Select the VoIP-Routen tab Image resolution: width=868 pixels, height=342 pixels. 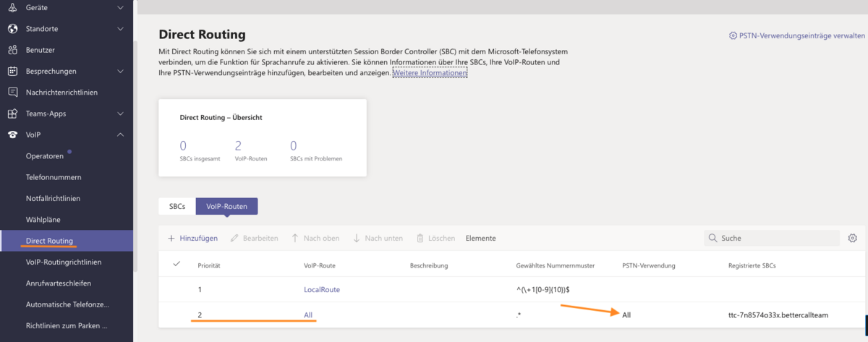pos(226,206)
